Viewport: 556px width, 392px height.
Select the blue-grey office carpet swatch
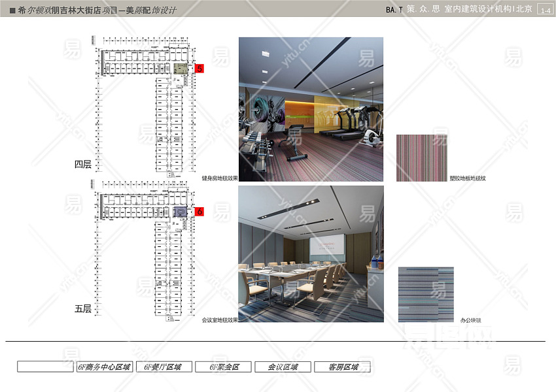coord(426,295)
